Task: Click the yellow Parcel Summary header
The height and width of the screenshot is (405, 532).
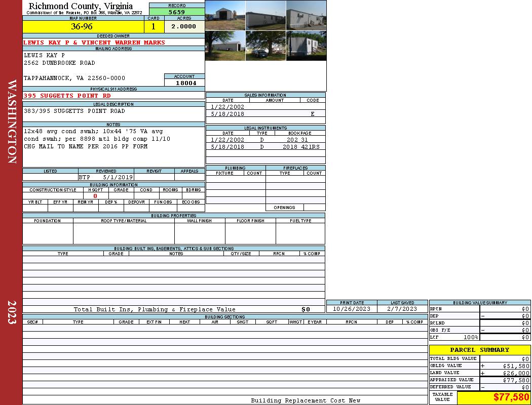Action: coord(479,350)
